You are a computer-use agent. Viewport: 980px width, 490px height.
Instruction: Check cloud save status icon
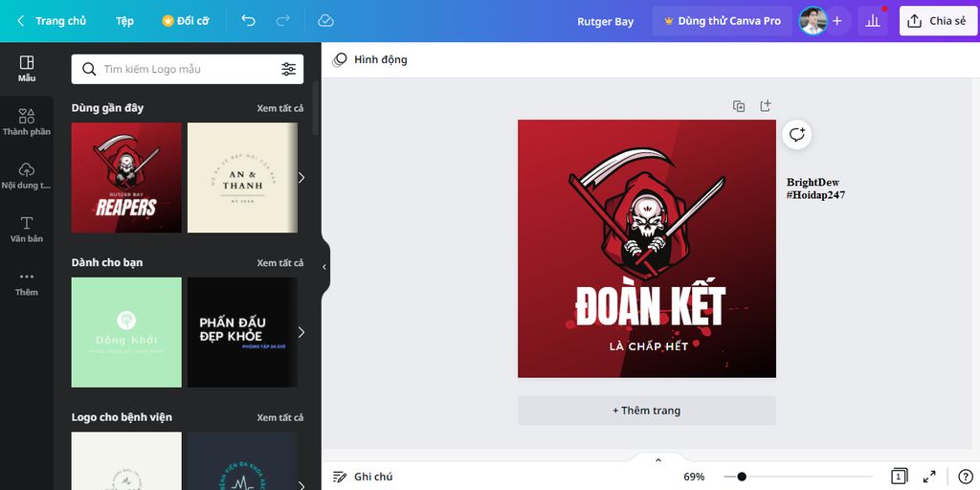pyautogui.click(x=325, y=21)
